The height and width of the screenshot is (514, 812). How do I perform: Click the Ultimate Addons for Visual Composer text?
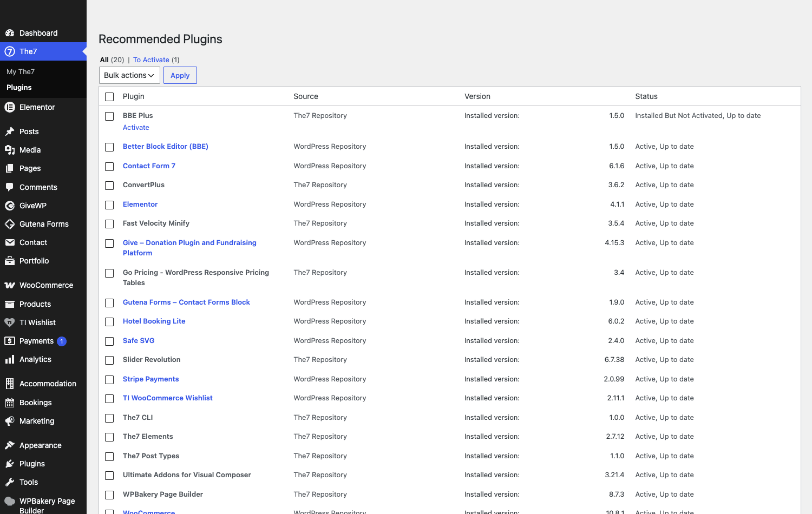tap(187, 475)
